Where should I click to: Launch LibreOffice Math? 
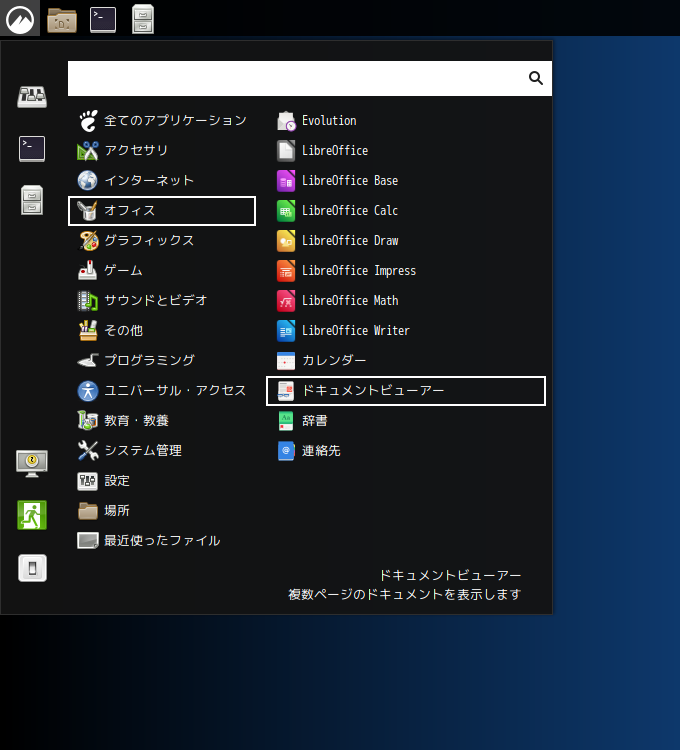click(406, 300)
